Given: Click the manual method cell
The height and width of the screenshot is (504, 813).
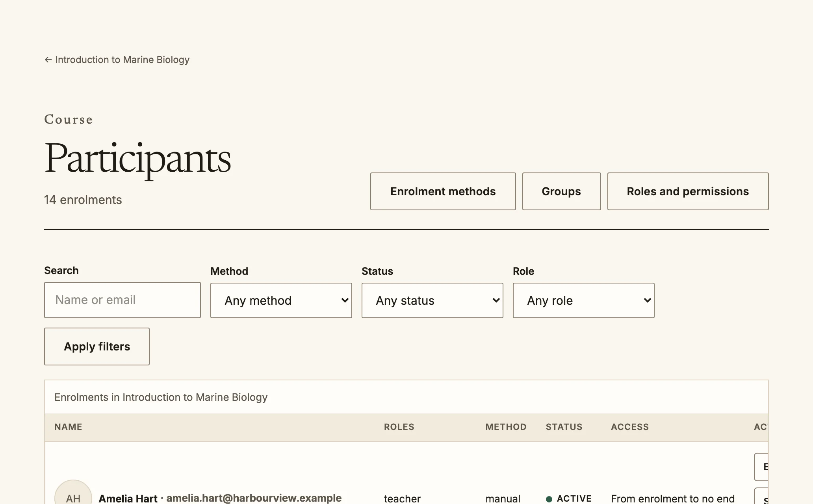Looking at the screenshot, I should click(x=503, y=498).
